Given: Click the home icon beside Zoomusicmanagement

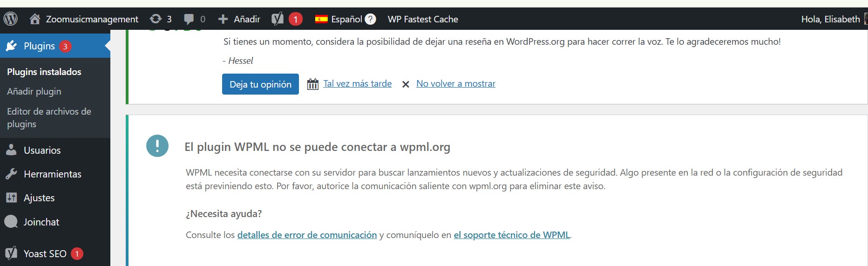Looking at the screenshot, I should (34, 19).
